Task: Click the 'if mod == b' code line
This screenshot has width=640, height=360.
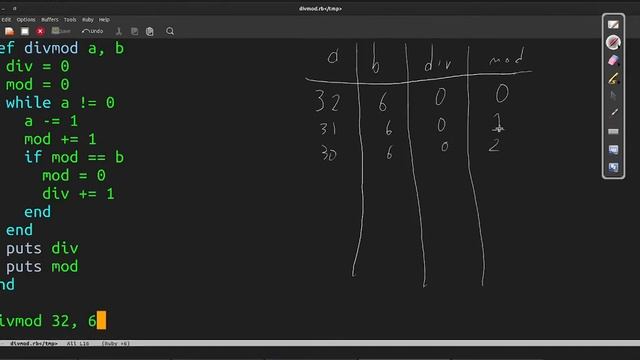Action: coord(74,158)
